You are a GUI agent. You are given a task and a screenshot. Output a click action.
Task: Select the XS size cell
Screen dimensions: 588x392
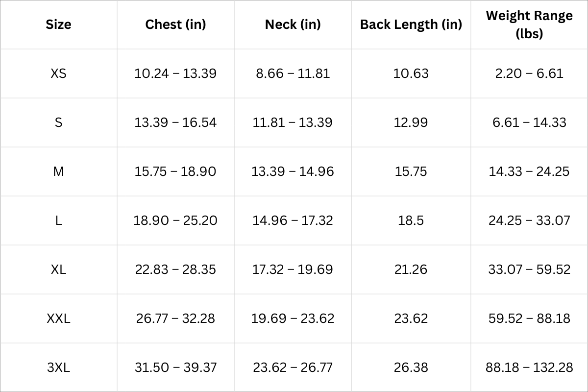[x=58, y=73]
